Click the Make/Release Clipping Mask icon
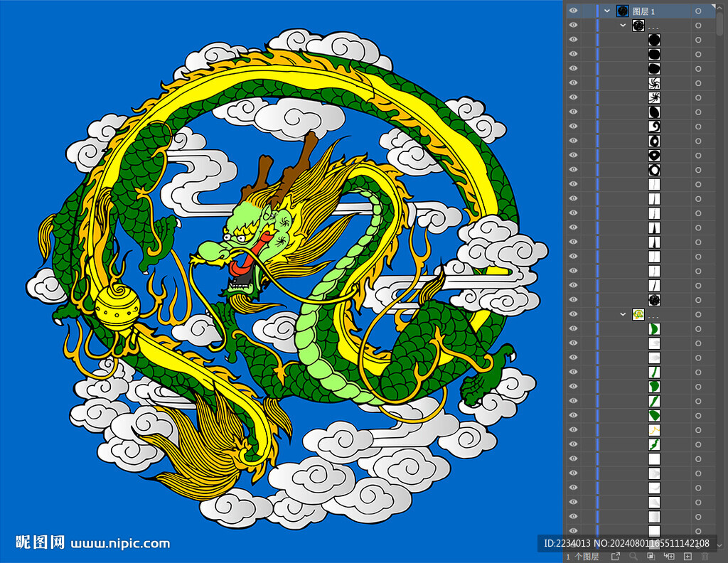 click(x=651, y=557)
